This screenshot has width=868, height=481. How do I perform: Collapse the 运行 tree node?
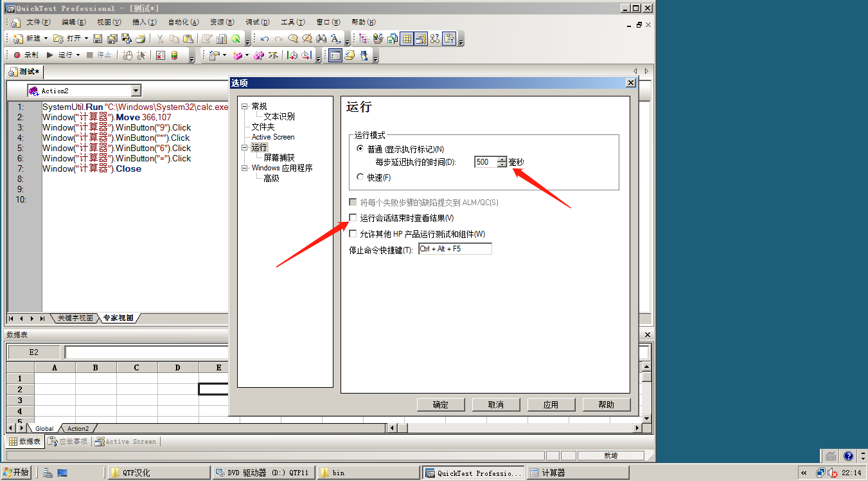pos(244,147)
